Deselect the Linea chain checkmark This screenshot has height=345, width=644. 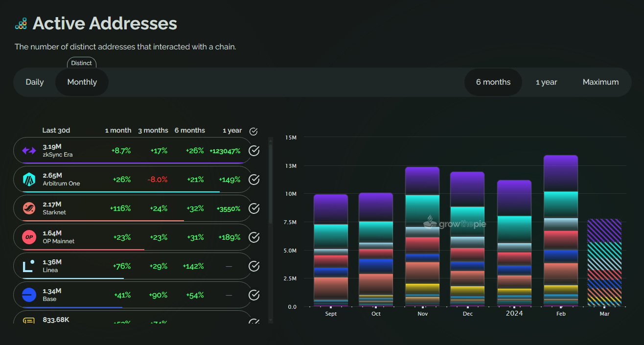tap(253, 266)
